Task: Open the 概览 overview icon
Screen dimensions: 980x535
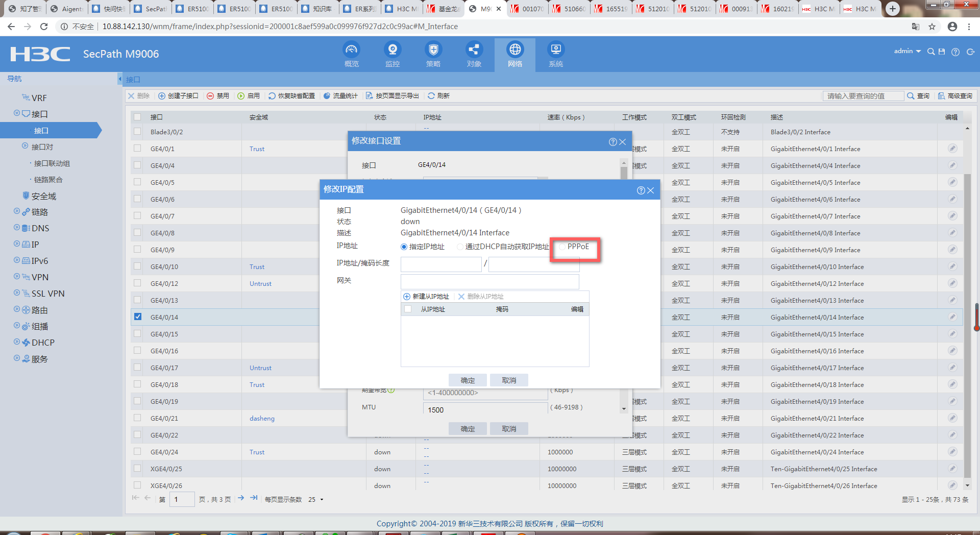Action: (x=351, y=50)
